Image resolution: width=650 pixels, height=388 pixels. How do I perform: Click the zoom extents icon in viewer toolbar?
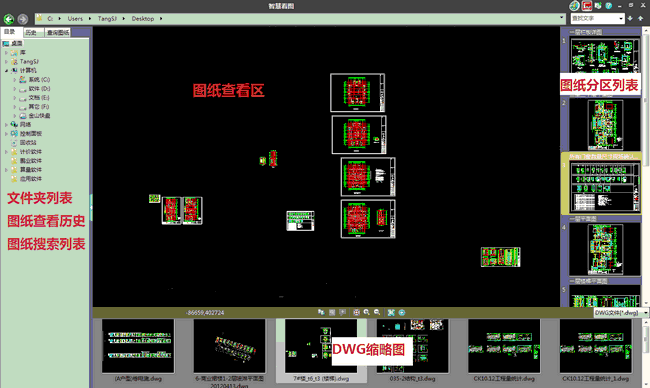coord(356,312)
